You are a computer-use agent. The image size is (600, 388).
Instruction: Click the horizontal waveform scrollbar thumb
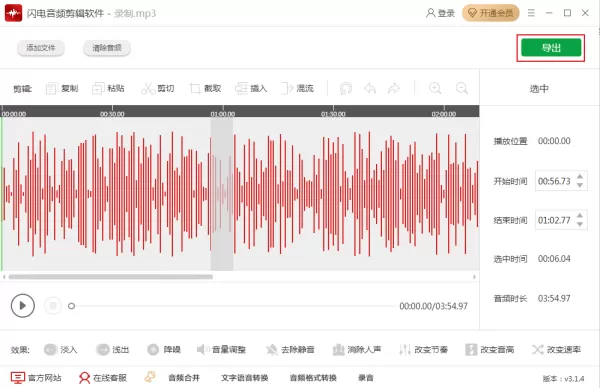coord(111,277)
